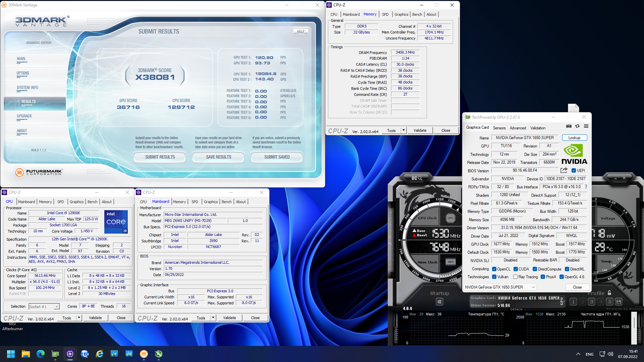Click the Lookup button in GPU-Z

tap(574, 138)
